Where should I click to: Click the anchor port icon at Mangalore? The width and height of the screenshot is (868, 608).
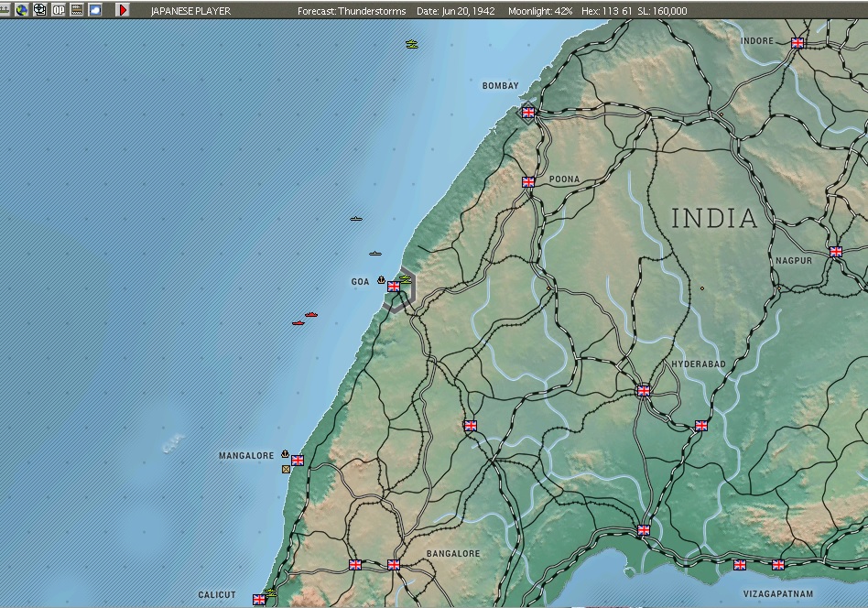[x=285, y=454]
